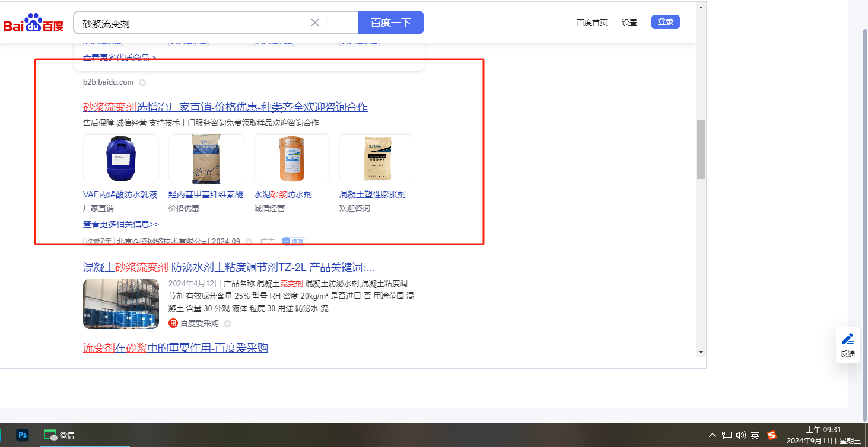Open Photoshop from the taskbar
This screenshot has height=447, width=868.
[23, 435]
